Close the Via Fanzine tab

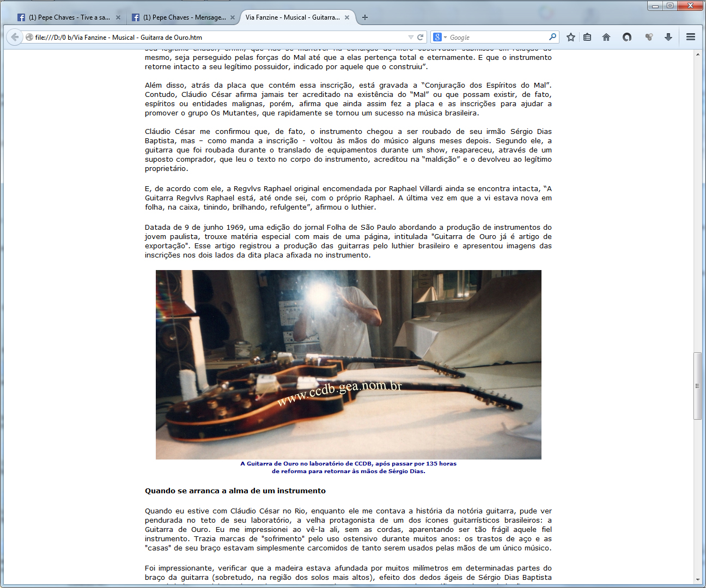coord(347,17)
